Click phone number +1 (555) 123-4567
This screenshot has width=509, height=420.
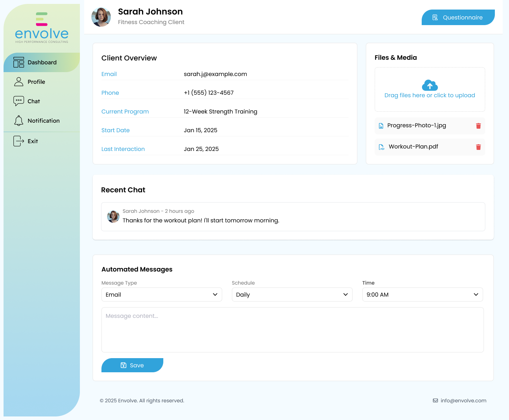209,93
